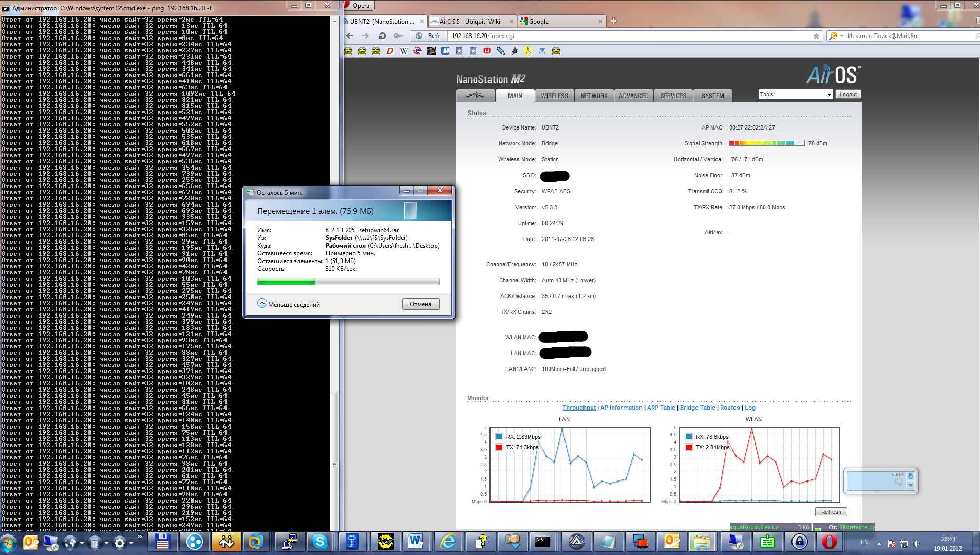Open Opera browser from the taskbar

coord(830,542)
